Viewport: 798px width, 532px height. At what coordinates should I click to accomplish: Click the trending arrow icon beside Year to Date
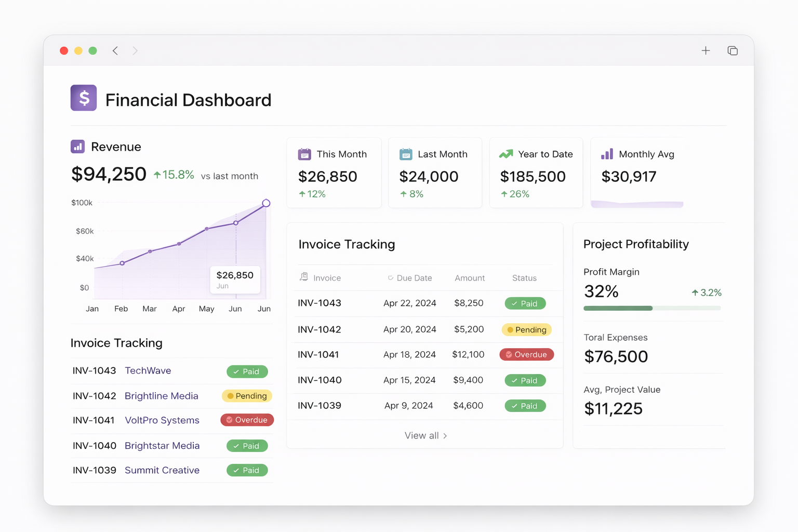(x=506, y=154)
